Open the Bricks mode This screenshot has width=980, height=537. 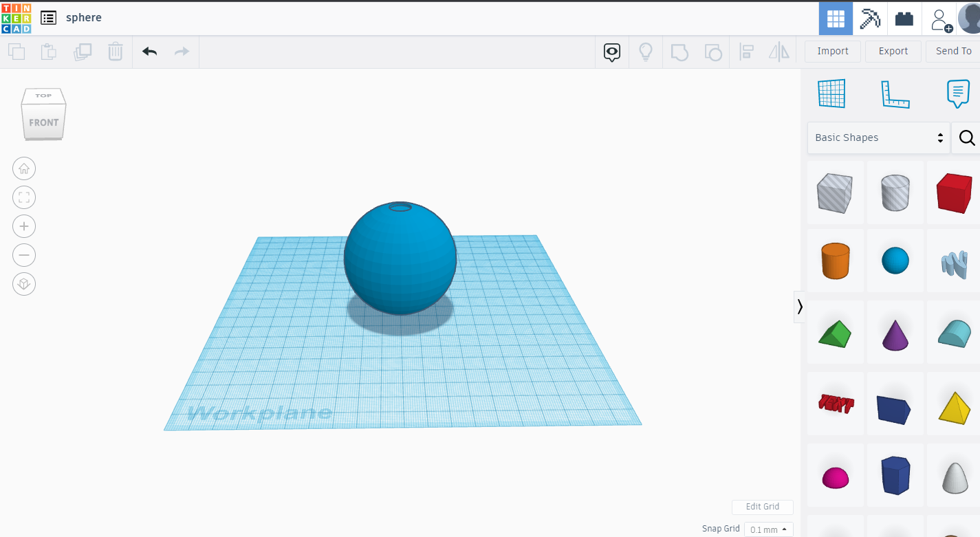tap(904, 19)
